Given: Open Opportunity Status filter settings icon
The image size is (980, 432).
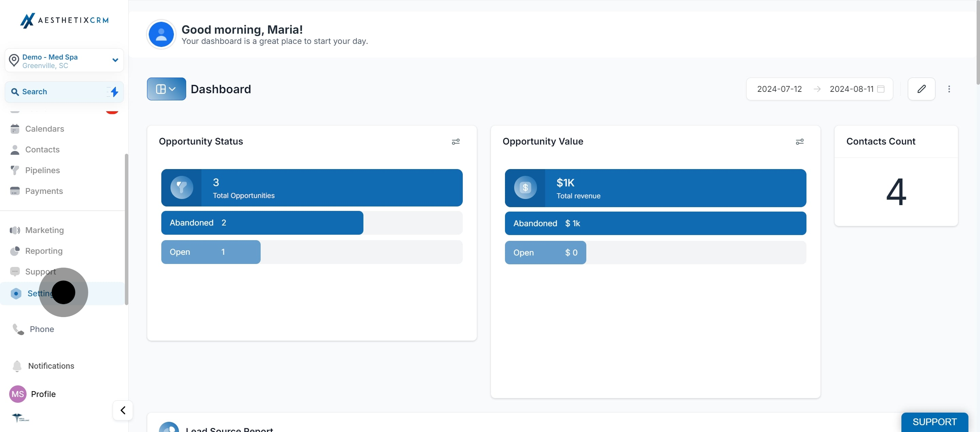Looking at the screenshot, I should point(455,142).
